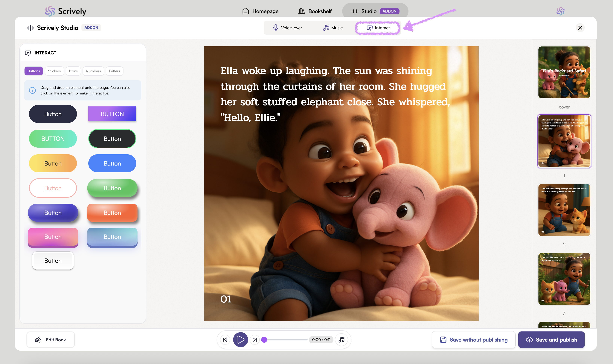Select the Interact tab

(x=378, y=28)
